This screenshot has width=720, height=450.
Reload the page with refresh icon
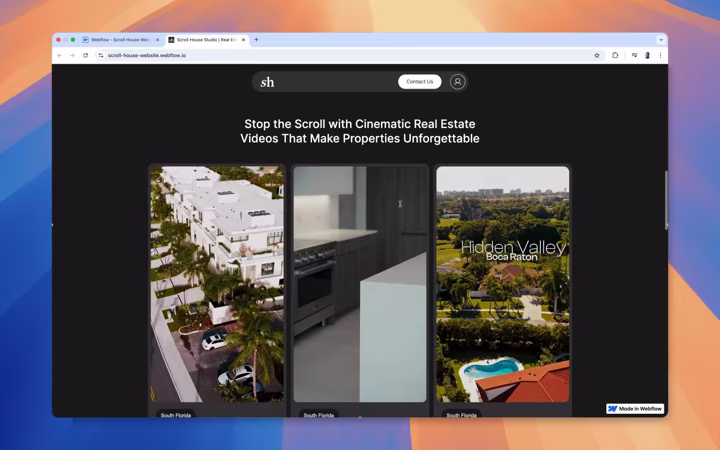(x=85, y=55)
